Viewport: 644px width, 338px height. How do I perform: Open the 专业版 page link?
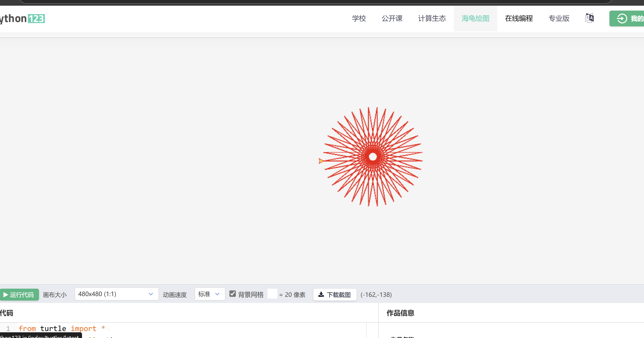pyautogui.click(x=559, y=18)
